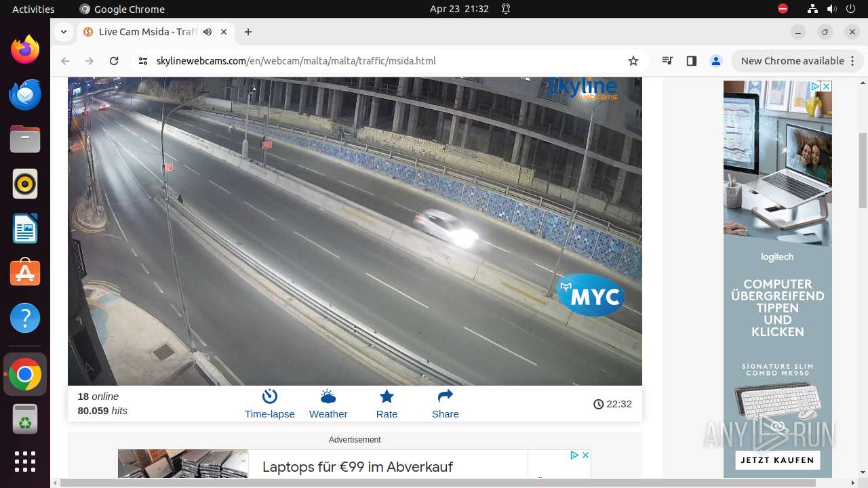Show Applications grid
The height and width of the screenshot is (488, 868).
[25, 462]
